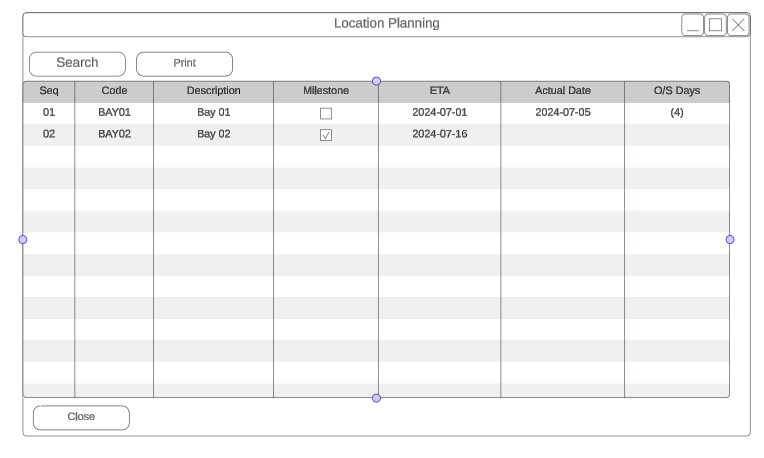Screen dimensions: 764x458
Task: Click the Actual Date column header
Action: [563, 91]
